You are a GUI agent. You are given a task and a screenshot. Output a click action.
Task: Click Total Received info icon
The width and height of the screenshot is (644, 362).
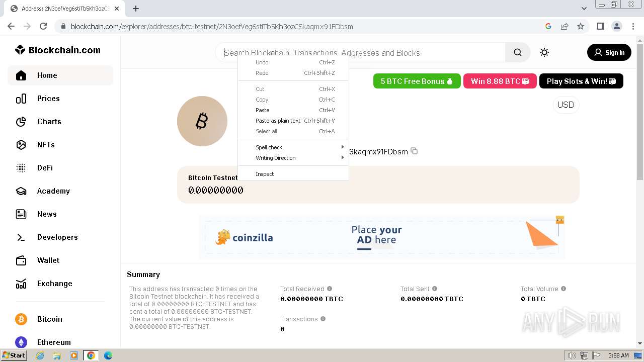330,289
